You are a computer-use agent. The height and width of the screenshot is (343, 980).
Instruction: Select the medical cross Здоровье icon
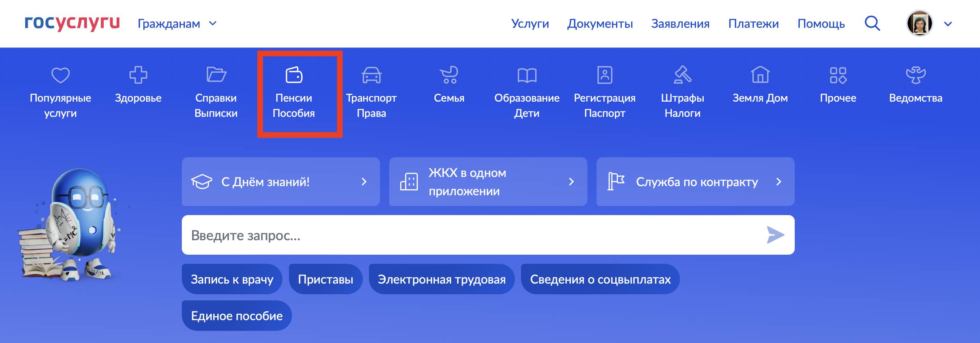(138, 75)
